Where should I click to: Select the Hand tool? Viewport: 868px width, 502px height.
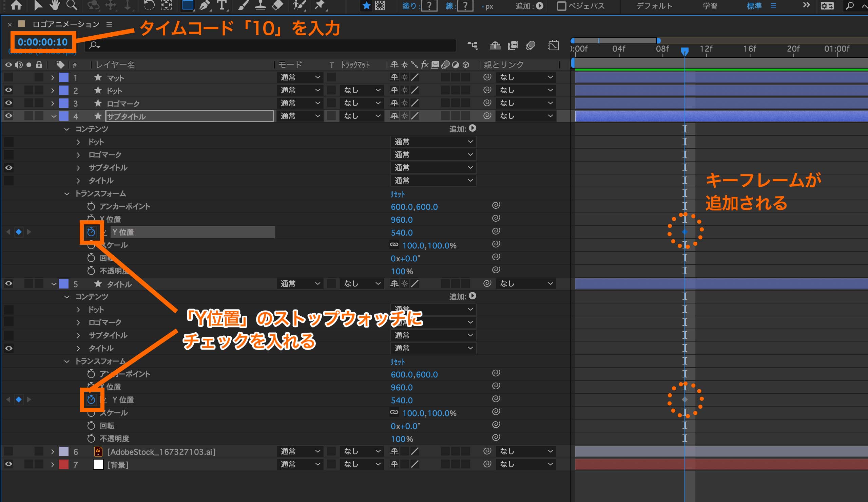54,5
